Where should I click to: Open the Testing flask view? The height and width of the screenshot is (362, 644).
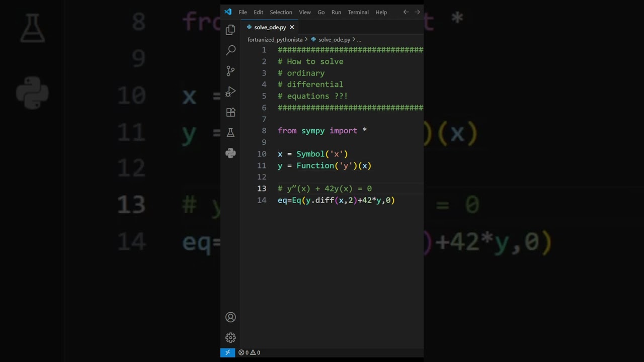point(230,133)
